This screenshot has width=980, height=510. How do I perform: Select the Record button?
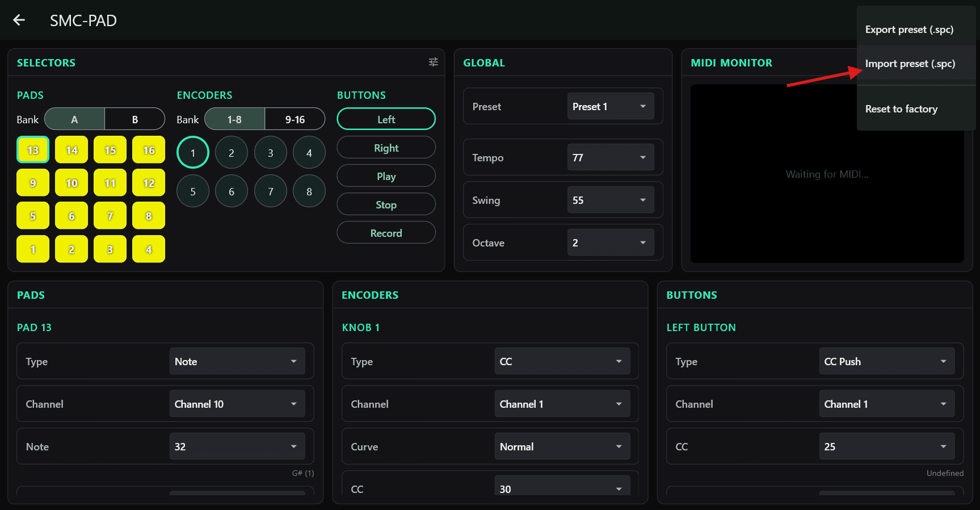point(386,233)
